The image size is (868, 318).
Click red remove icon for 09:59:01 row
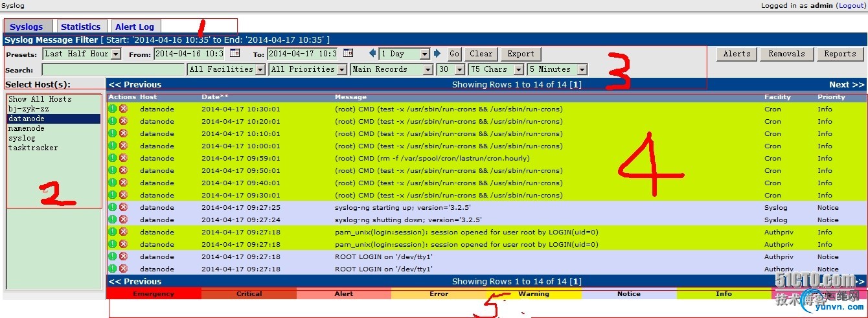click(123, 158)
